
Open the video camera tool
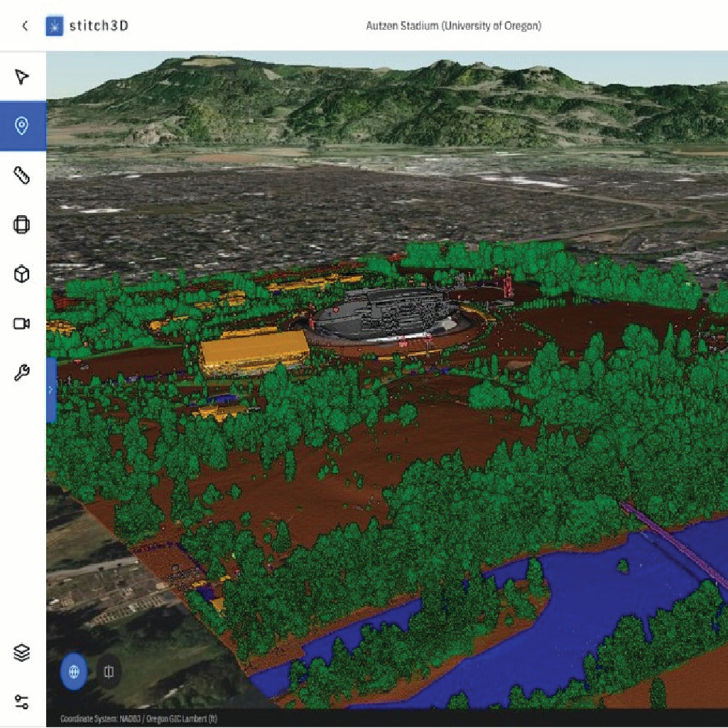click(x=22, y=324)
